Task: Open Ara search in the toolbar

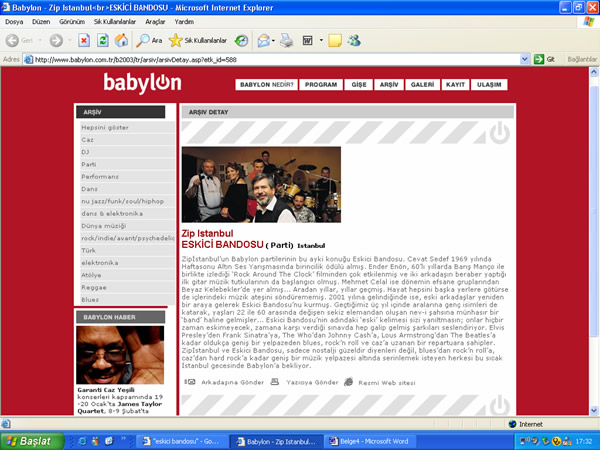Action: (x=148, y=40)
